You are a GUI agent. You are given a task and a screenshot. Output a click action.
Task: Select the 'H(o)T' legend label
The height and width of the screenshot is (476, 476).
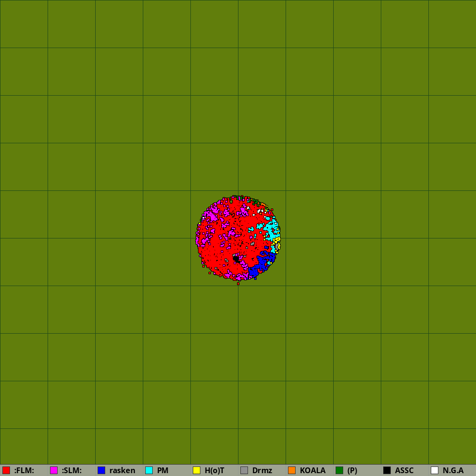214,470
